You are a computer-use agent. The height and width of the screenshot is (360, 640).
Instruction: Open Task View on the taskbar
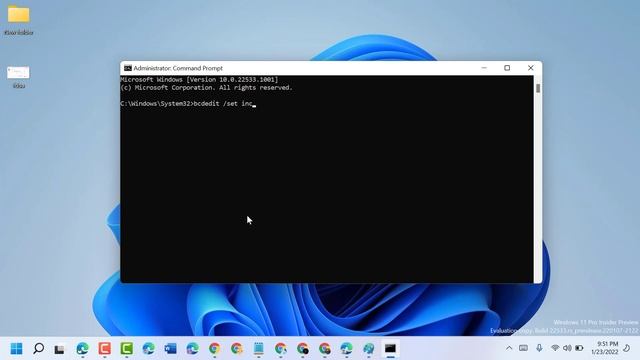(60, 349)
